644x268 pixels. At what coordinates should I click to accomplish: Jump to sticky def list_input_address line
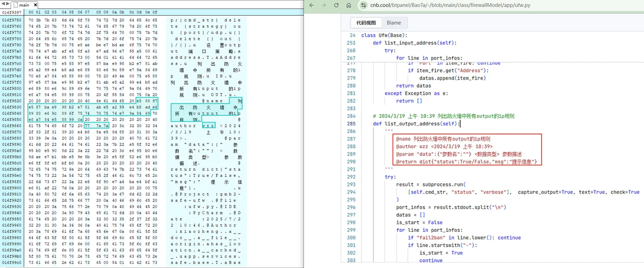414,43
